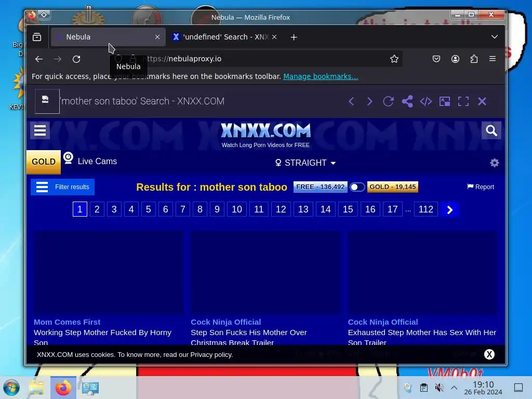The image size is (532, 399).
Task: Click Firefox icon in taskbar
Action: (x=63, y=388)
